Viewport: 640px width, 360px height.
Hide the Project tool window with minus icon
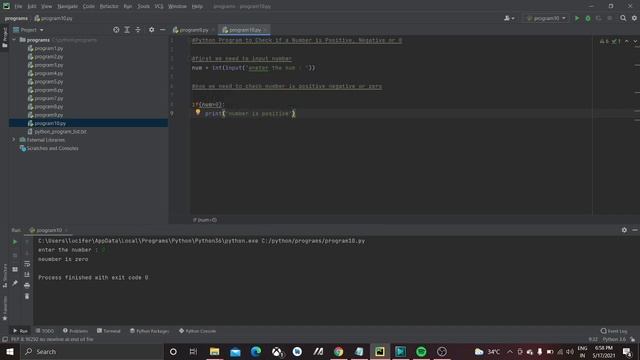point(162,30)
